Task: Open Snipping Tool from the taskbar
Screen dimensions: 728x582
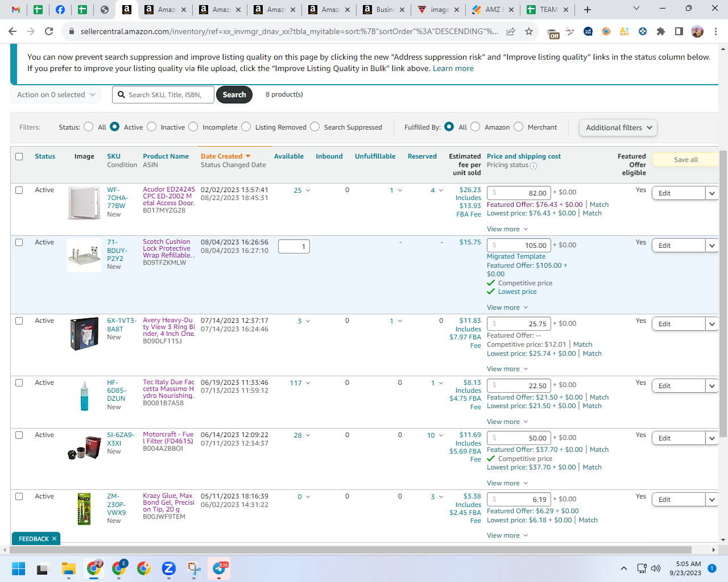Action: 194,568
